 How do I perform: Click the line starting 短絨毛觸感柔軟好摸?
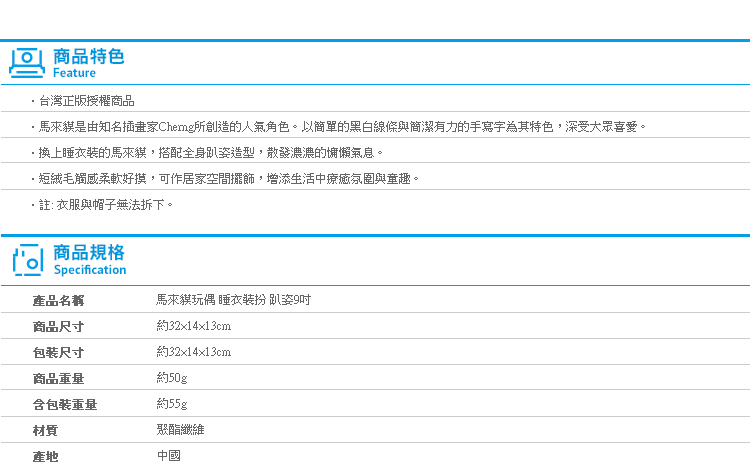pyautogui.click(x=229, y=179)
